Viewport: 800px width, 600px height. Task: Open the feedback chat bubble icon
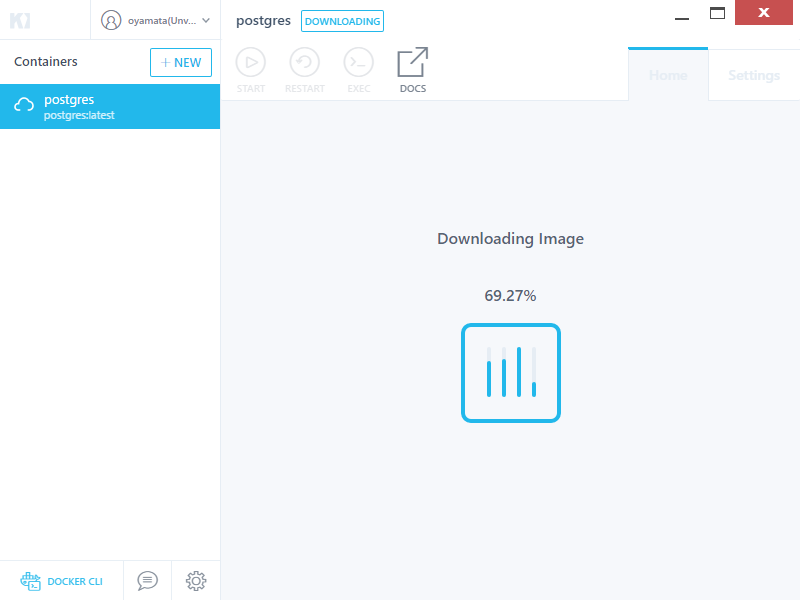tap(147, 581)
